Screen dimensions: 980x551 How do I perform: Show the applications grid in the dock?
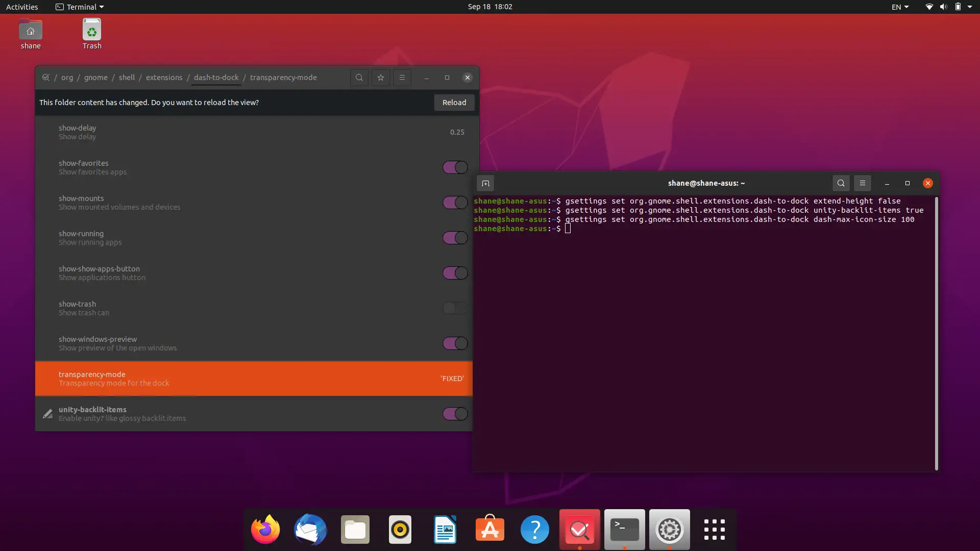click(x=715, y=530)
